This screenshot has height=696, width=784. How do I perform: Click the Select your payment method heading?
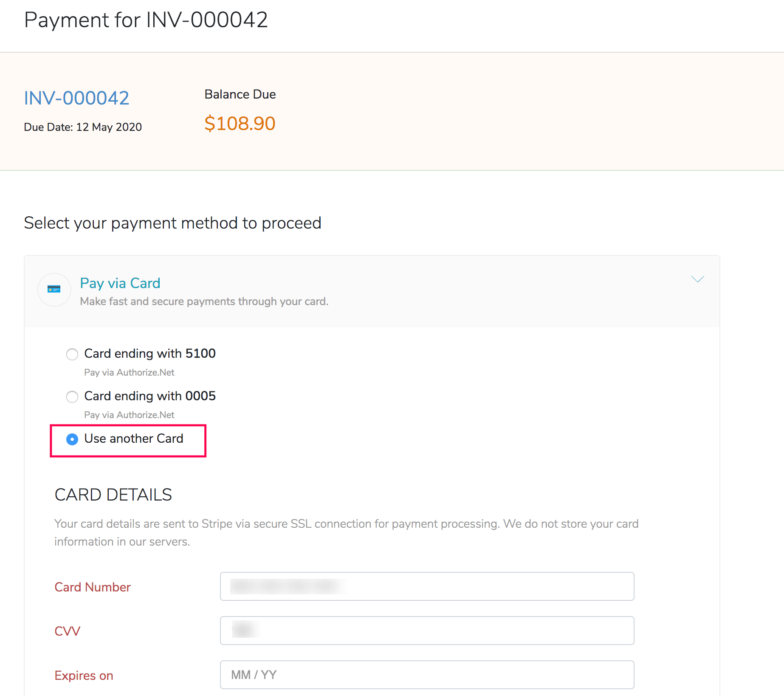pyautogui.click(x=172, y=223)
